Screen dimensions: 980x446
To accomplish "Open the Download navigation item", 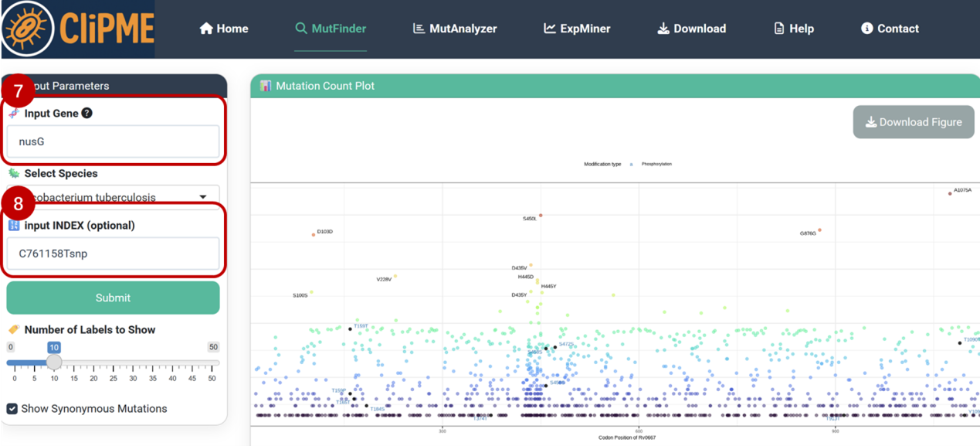I will [691, 29].
